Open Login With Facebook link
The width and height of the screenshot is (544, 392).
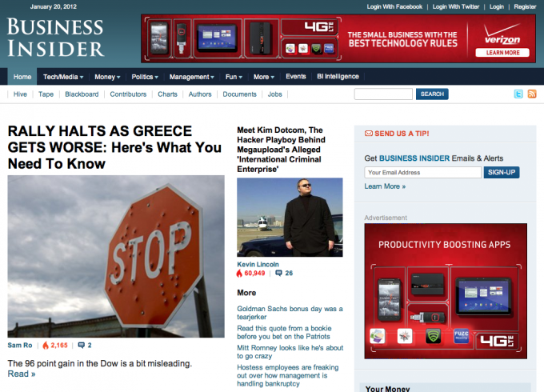click(x=394, y=6)
